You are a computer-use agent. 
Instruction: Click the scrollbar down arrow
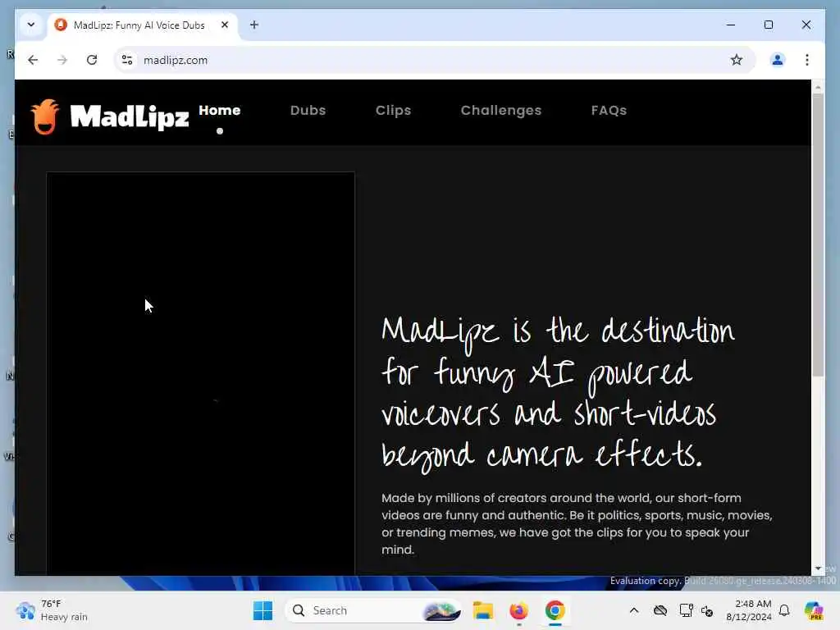pyautogui.click(x=818, y=568)
